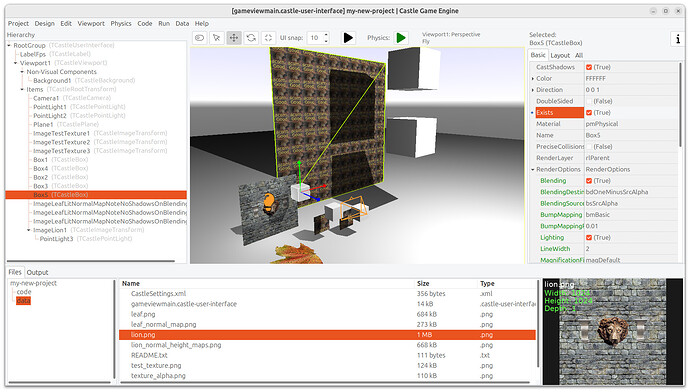Open the Output tab
The height and width of the screenshot is (392, 690).
37,272
